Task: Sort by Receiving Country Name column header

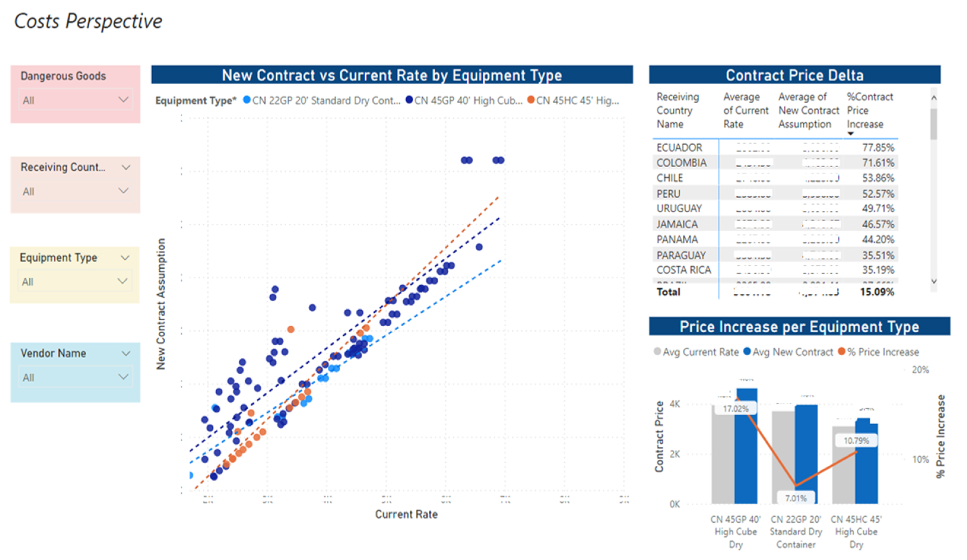Action: (x=677, y=110)
